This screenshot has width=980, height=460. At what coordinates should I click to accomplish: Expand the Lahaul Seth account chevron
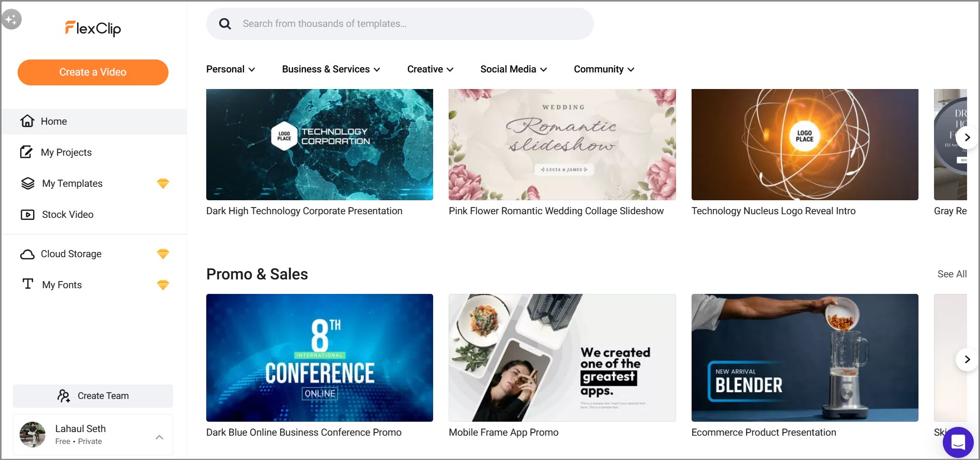tap(159, 437)
